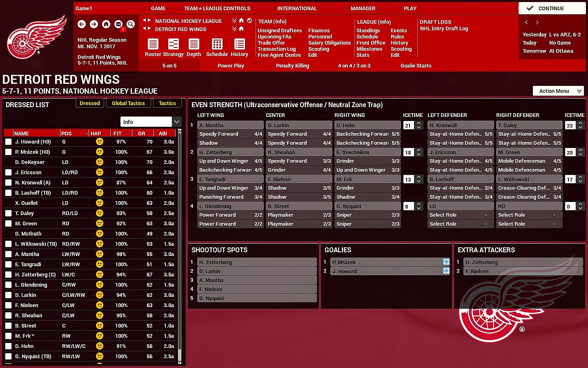Toggle the checkbox for B. Street

[8, 325]
